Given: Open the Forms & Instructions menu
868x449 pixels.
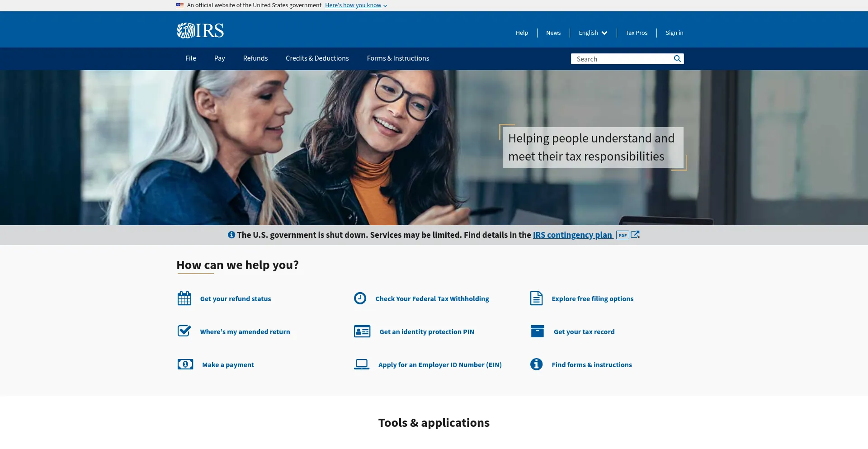Looking at the screenshot, I should [398, 58].
